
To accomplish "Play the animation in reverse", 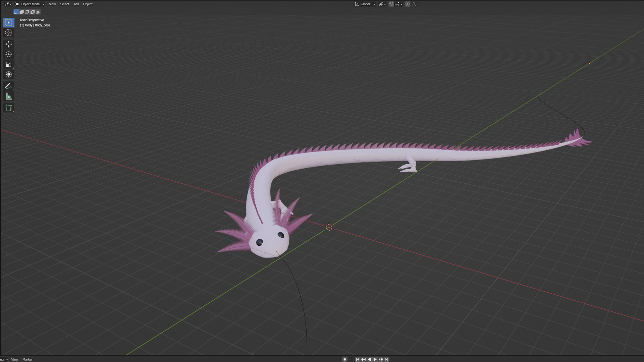I will point(369,359).
